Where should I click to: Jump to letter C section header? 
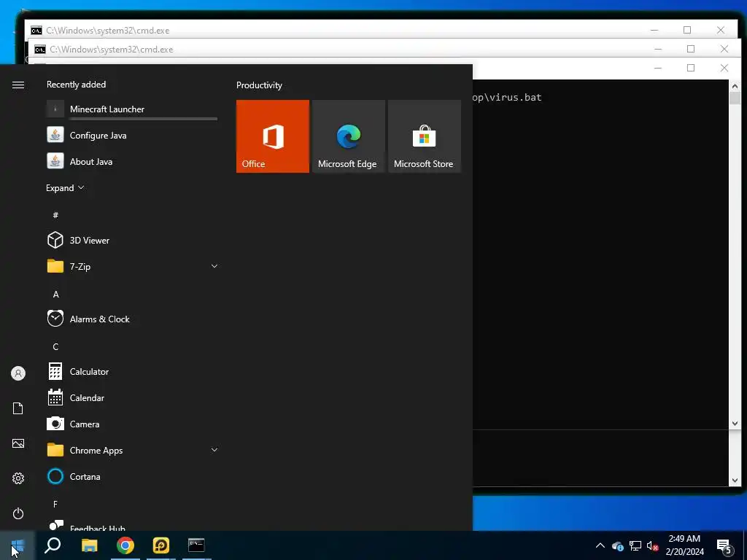pyautogui.click(x=55, y=346)
